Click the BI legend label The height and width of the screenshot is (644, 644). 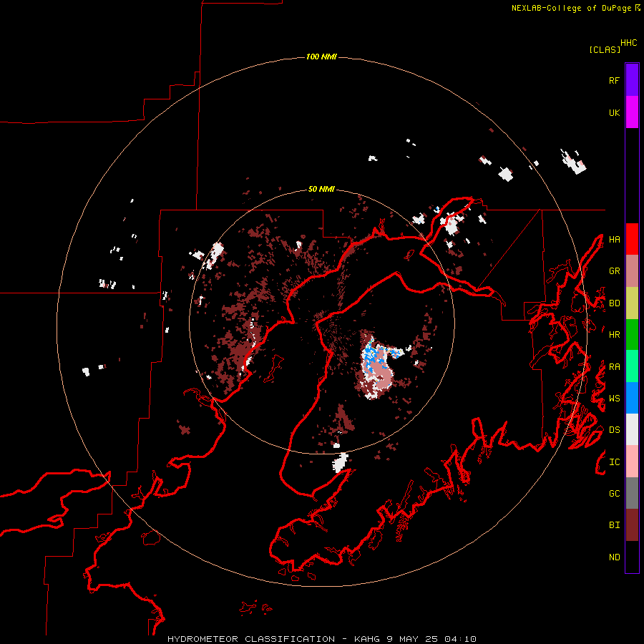[614, 525]
